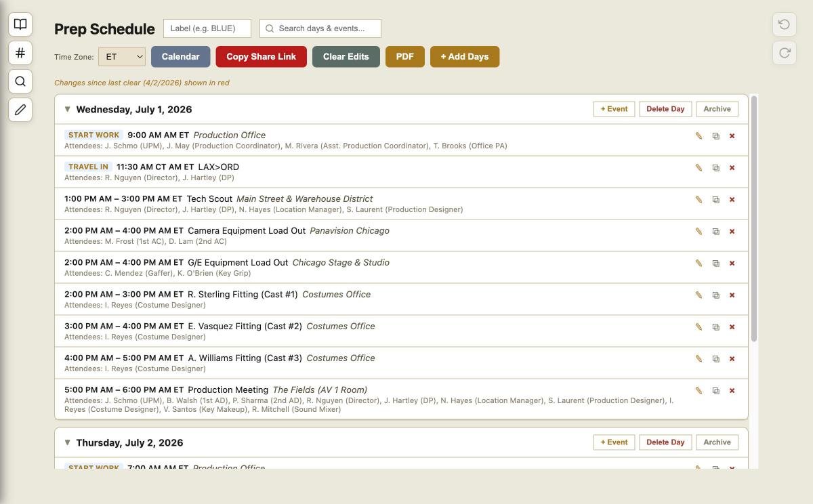This screenshot has width=813, height=504.
Task: Delete the G/E Equipment Load Out event
Action: click(732, 264)
